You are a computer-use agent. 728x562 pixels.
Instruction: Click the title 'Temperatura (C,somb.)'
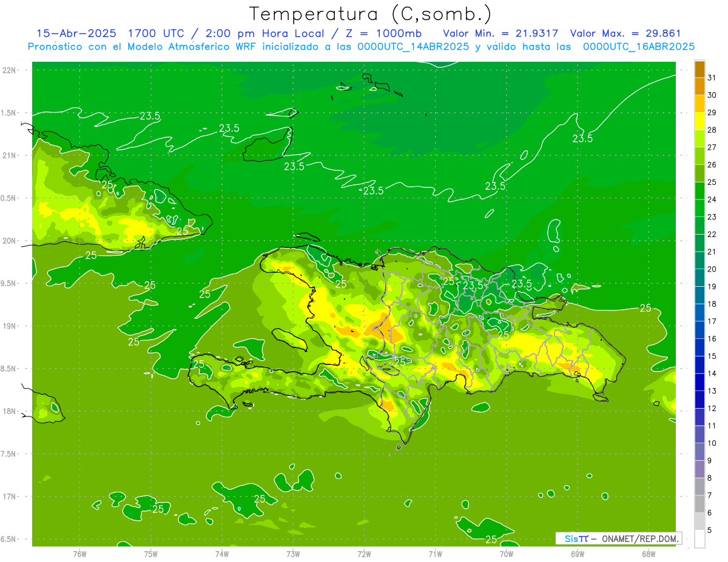point(371,14)
